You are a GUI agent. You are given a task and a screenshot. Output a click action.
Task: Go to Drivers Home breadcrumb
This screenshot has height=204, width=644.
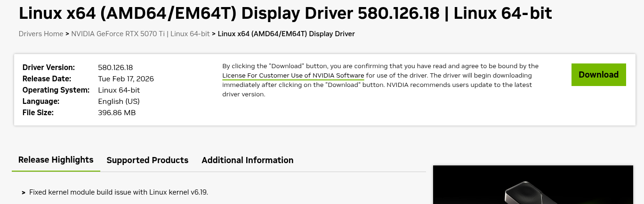(41, 34)
